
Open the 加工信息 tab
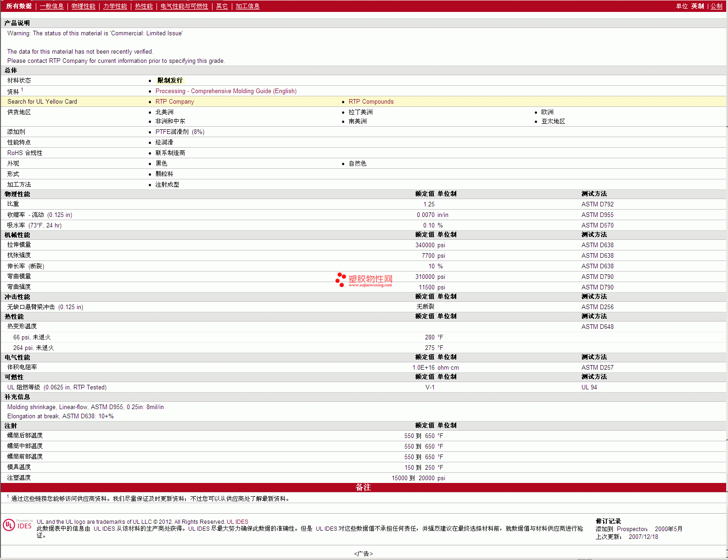(247, 6)
